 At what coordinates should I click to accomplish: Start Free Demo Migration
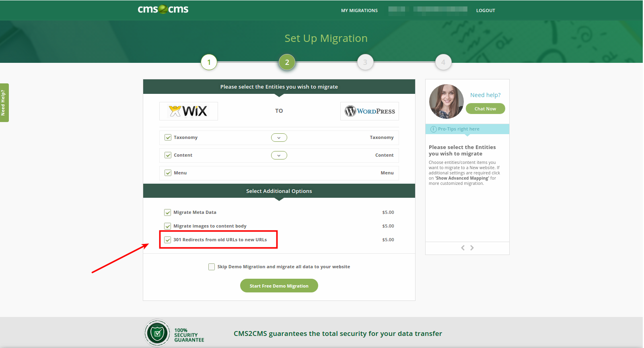pyautogui.click(x=279, y=286)
